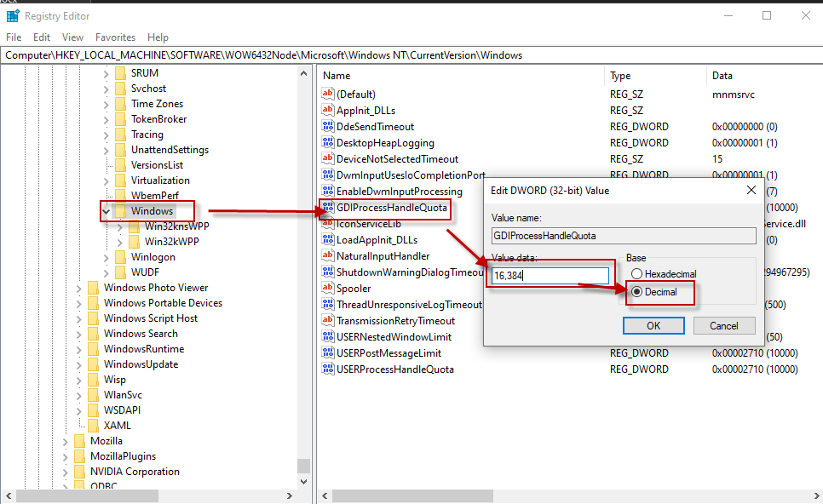This screenshot has width=823, height=504.
Task: Click the ThreadUnresponsiveLogTimeout DWORD icon
Action: 328,304
